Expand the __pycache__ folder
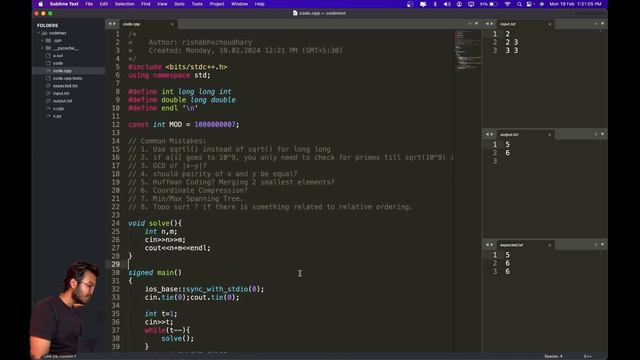 42,48
